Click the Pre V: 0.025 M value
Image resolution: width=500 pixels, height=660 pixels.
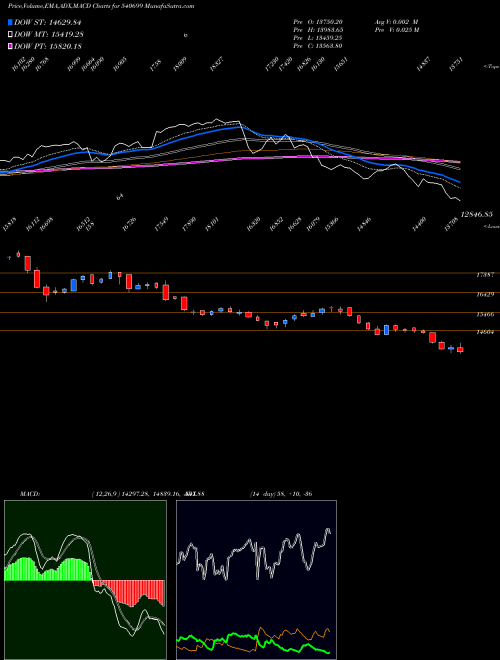396,30
